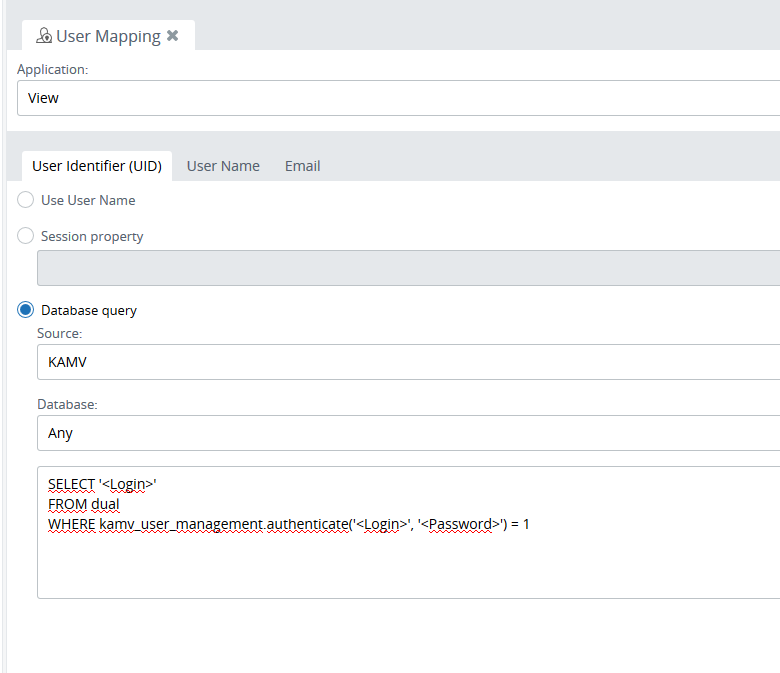Viewport: 780px width, 673px height.
Task: Close the User Mapping tab
Action: pyautogui.click(x=172, y=36)
